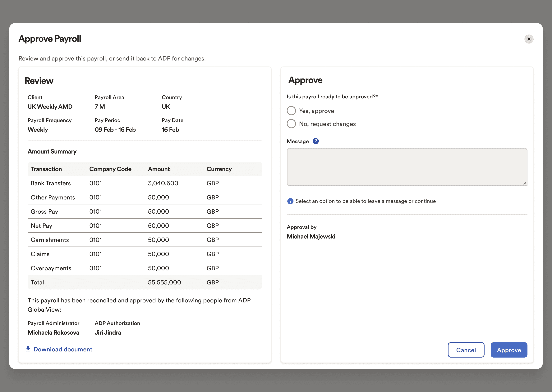This screenshot has width=552, height=392.
Task: Click the Overpayments table row
Action: 145,268
